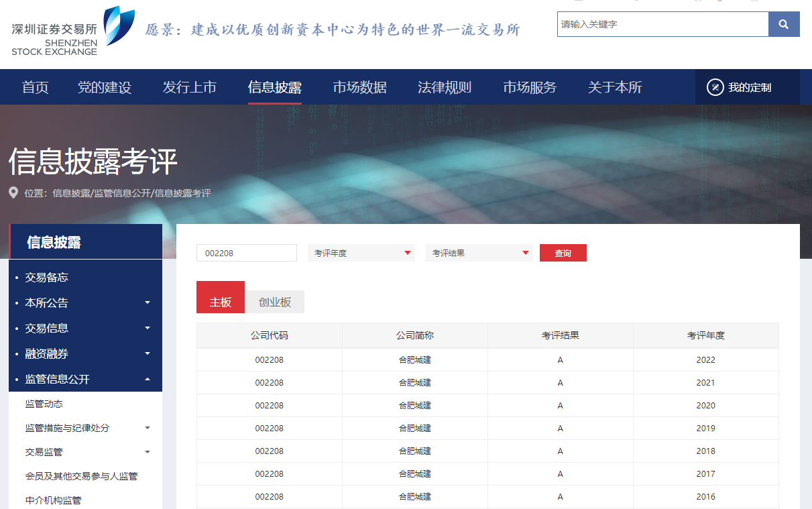Switch to the 创业板 tab
The height and width of the screenshot is (509, 812).
click(x=276, y=301)
